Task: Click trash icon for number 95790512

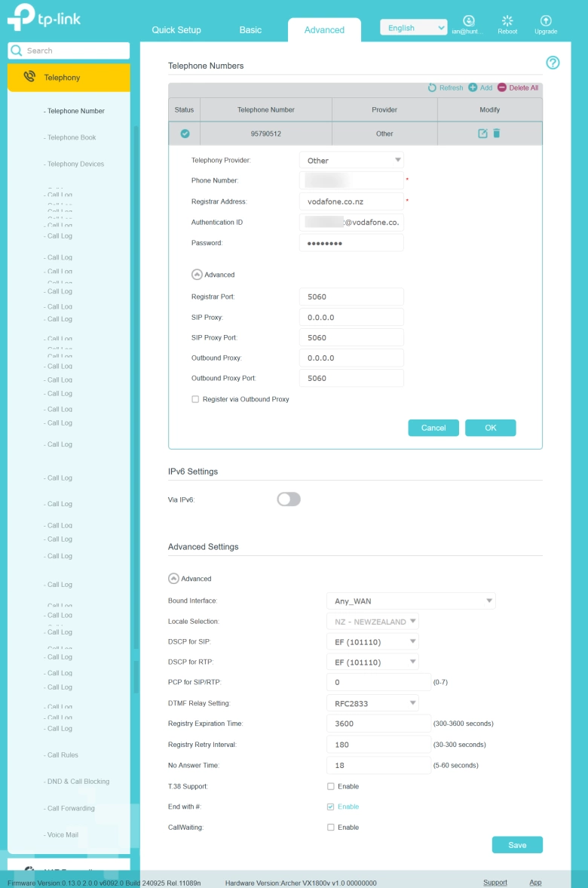Action: (496, 133)
